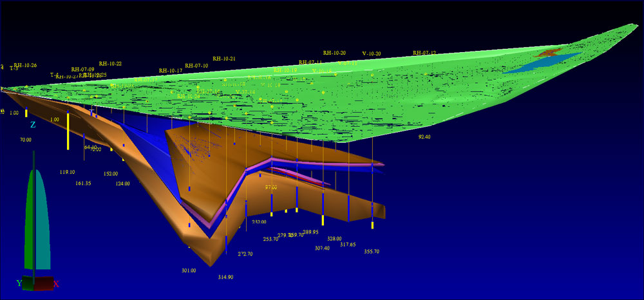
Task: Click the RH-10-20 borehole label
Action: click(x=334, y=53)
